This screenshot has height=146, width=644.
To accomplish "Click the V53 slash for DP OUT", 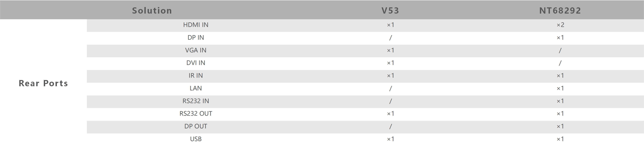I will click(390, 127).
